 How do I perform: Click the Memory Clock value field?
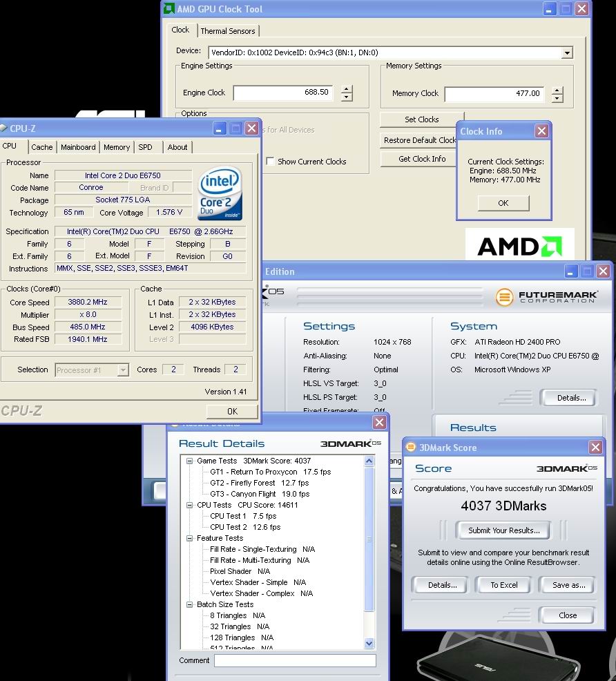point(494,94)
